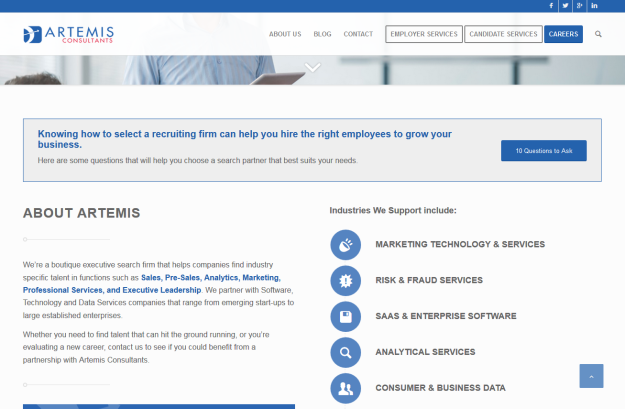The width and height of the screenshot is (625, 409).
Task: Open the Employer Services menu
Action: 424,34
